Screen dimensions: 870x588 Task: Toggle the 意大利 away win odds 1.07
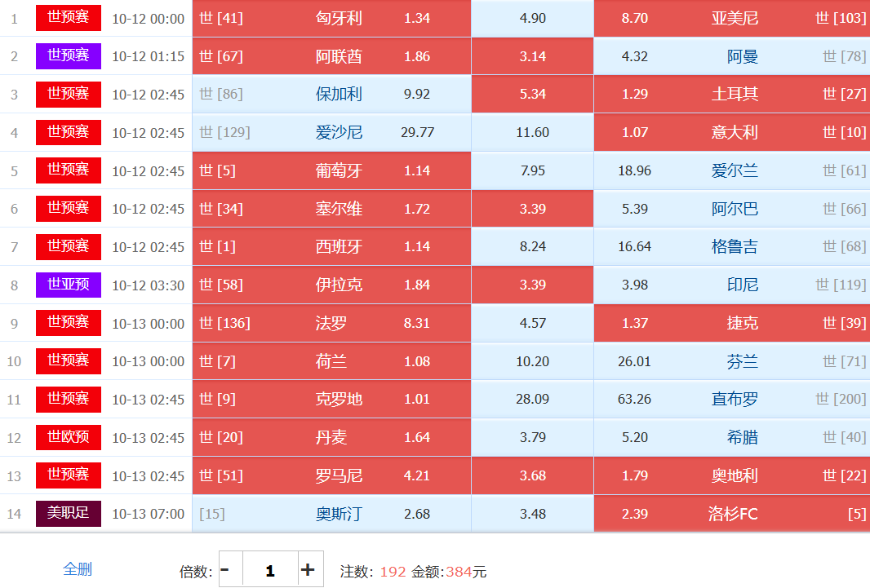tap(634, 132)
